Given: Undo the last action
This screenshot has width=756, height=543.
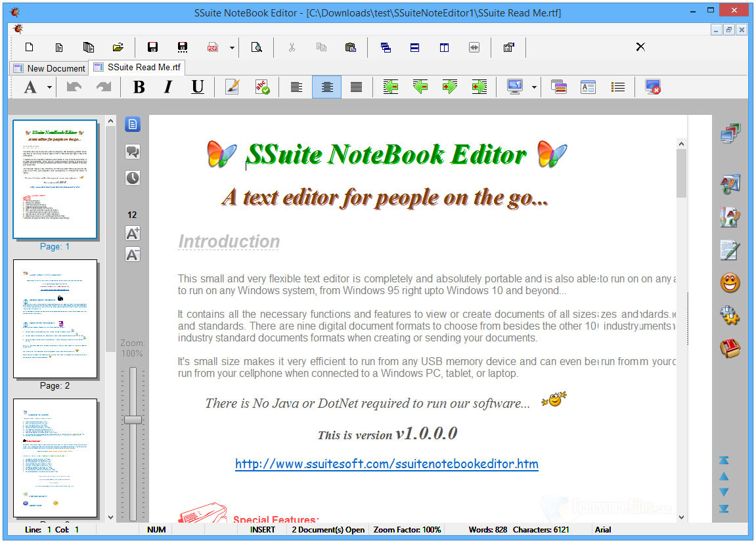Looking at the screenshot, I should click(74, 87).
